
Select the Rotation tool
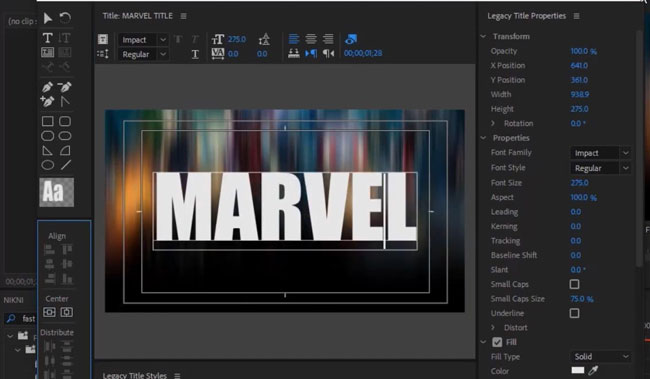coord(65,18)
